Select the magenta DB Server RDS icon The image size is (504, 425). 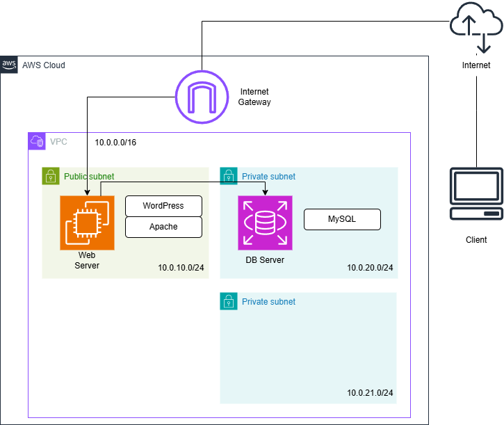[265, 223]
